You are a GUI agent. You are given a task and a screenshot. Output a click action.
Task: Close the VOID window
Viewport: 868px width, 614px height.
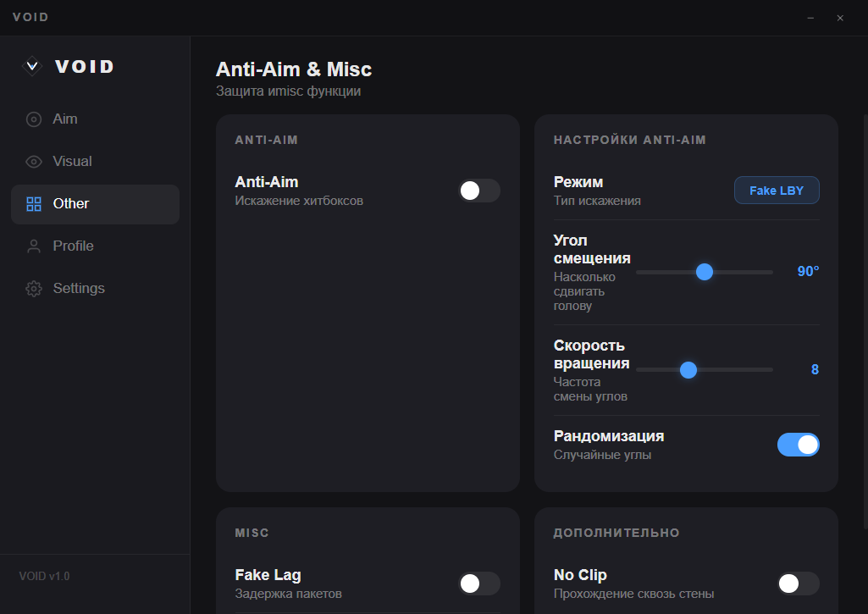click(840, 18)
